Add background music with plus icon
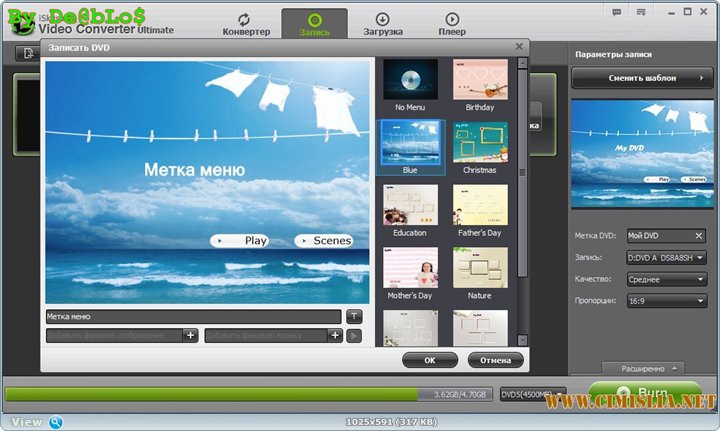Viewport: 720px width, 431px height. pos(336,335)
